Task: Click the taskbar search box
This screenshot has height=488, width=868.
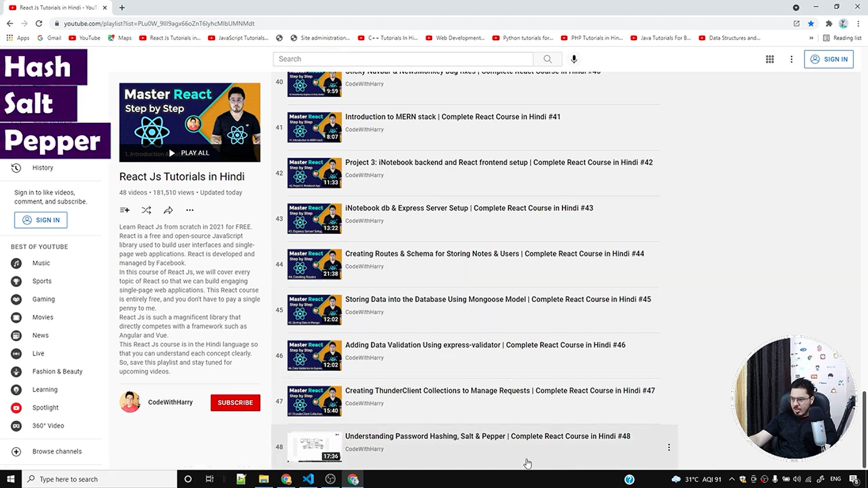Action: click(x=99, y=479)
